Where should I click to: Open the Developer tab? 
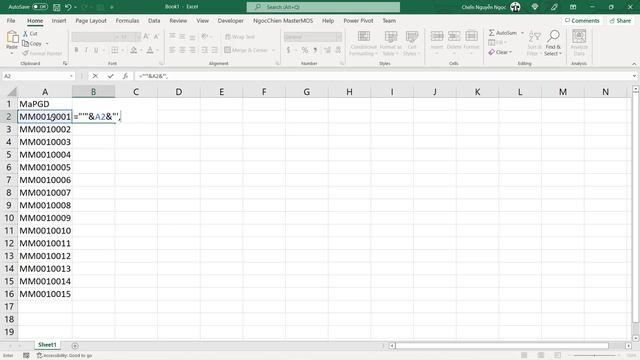(230, 20)
